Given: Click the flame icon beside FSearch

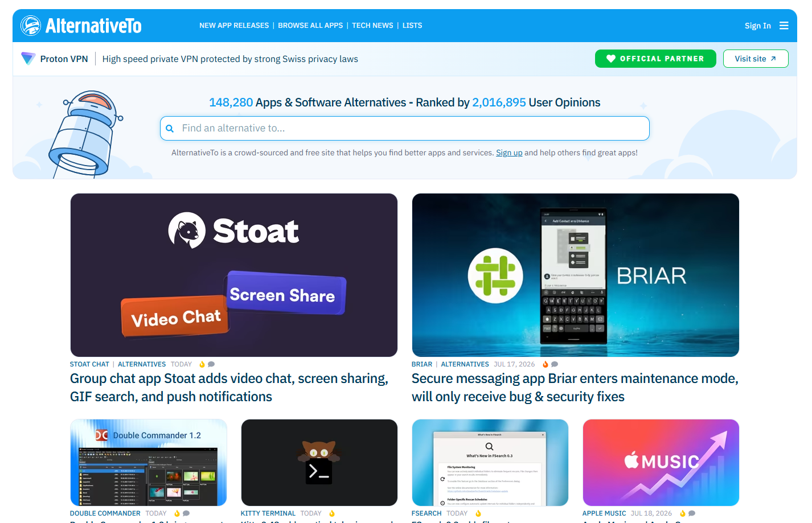Looking at the screenshot, I should (478, 513).
